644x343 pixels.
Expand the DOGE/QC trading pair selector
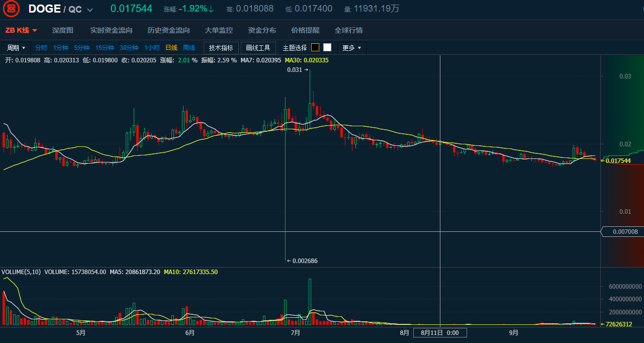click(x=90, y=10)
